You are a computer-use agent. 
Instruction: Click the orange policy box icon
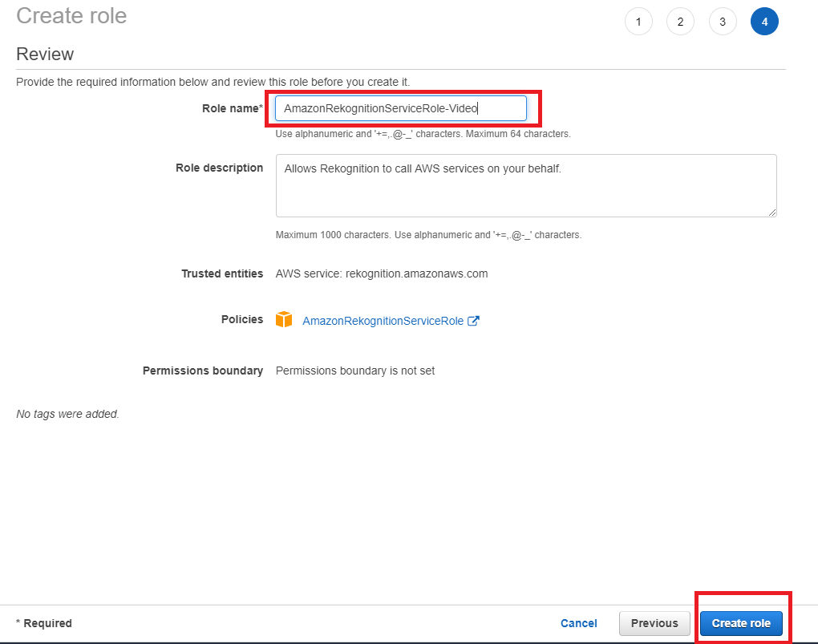coord(284,320)
